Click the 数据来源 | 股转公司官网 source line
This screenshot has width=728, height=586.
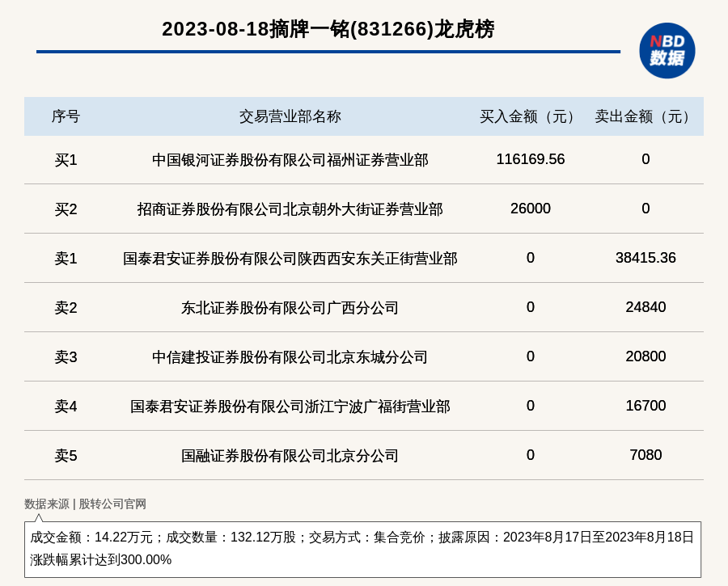pyautogui.click(x=86, y=504)
